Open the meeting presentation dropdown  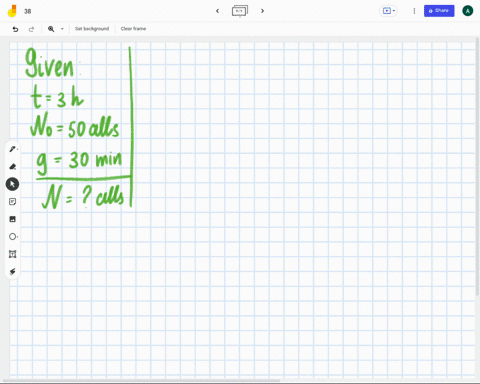(x=389, y=11)
